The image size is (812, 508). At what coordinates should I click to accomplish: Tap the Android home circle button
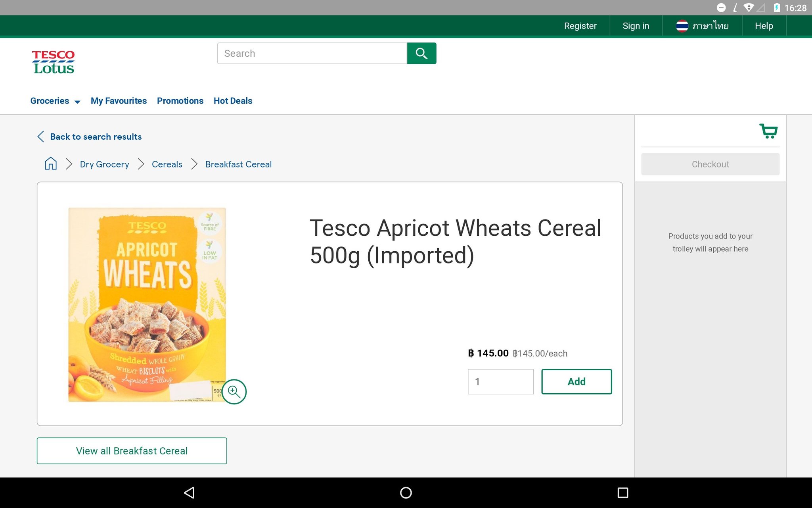tap(406, 493)
